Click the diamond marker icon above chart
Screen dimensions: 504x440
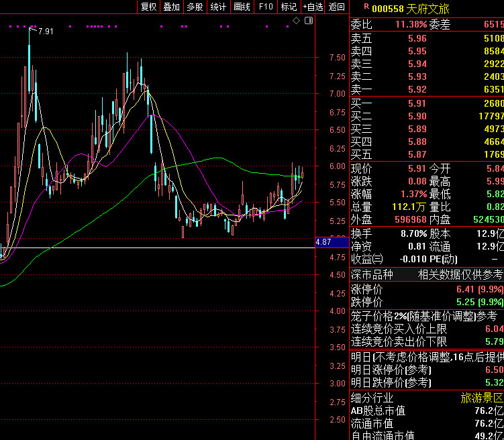[x=297, y=21]
